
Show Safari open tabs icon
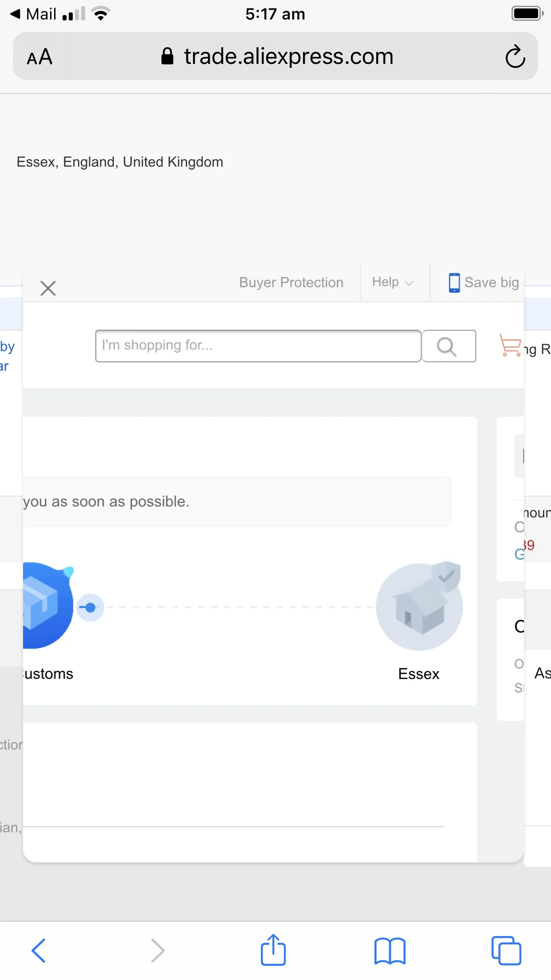pyautogui.click(x=506, y=950)
